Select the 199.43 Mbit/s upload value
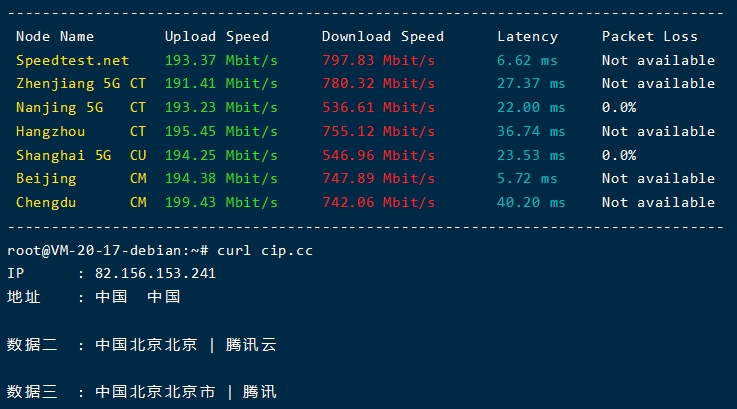Image resolution: width=737 pixels, height=409 pixels. pyautogui.click(x=221, y=203)
